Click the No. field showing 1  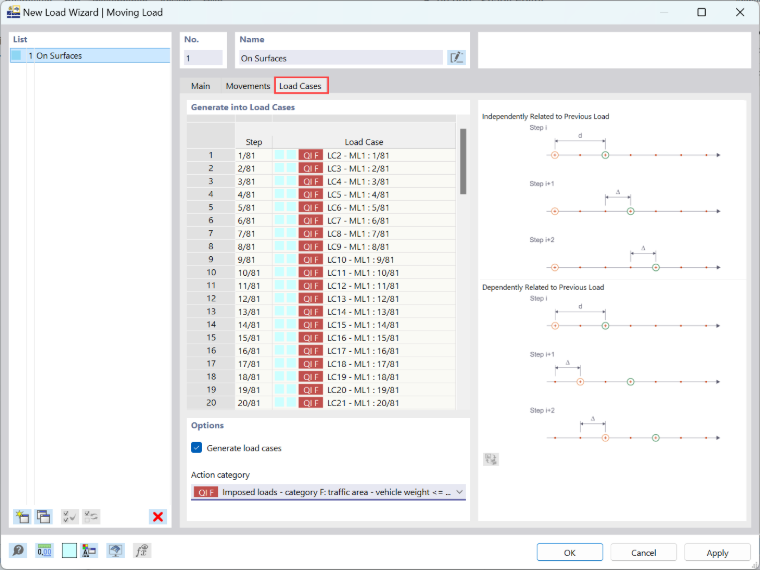[x=203, y=58]
